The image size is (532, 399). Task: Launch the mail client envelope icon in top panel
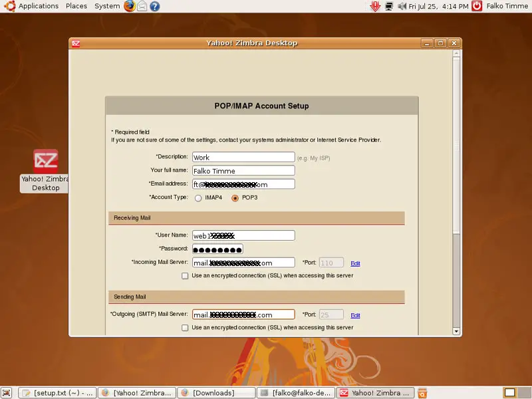click(x=142, y=6)
